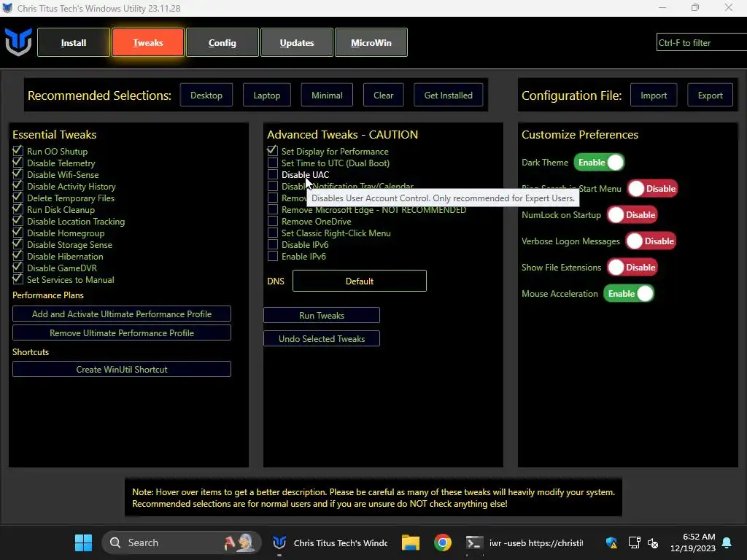Viewport: 747px width, 560px height.
Task: Check the Disable UAC checkbox
Action: (x=273, y=174)
